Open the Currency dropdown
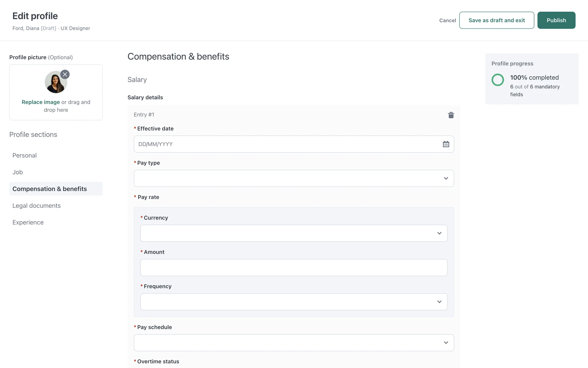 tap(293, 233)
